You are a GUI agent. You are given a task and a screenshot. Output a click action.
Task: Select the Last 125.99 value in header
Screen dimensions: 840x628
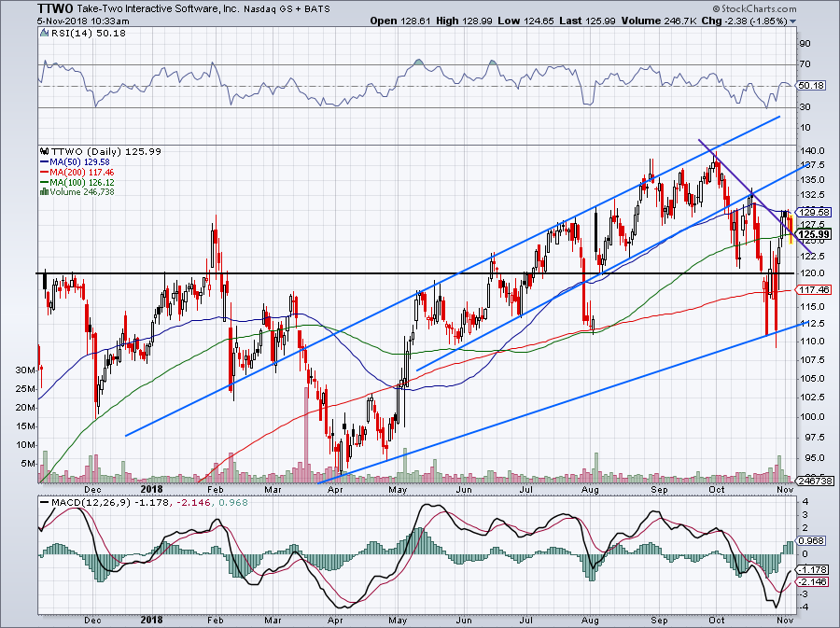coord(588,21)
